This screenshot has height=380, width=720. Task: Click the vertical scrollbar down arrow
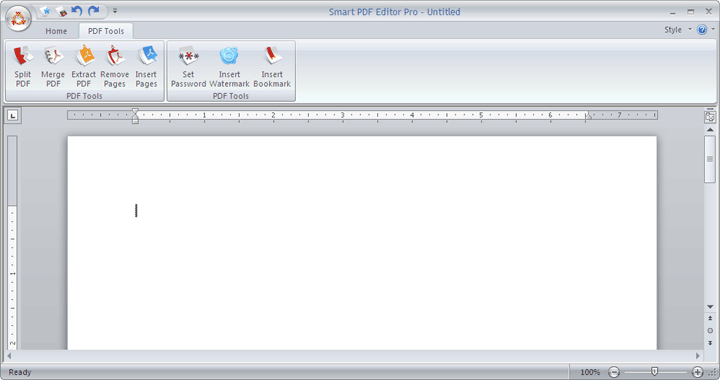pos(710,307)
